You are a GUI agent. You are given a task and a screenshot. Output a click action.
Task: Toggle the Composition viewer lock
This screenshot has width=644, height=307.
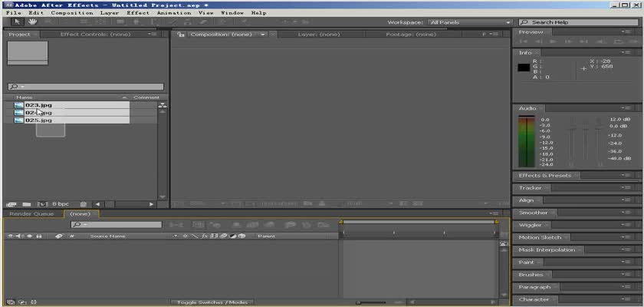point(182,35)
